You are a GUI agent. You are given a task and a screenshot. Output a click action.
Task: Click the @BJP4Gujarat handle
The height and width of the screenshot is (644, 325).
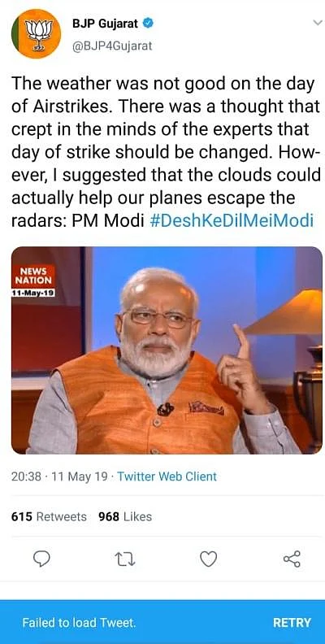pos(112,46)
